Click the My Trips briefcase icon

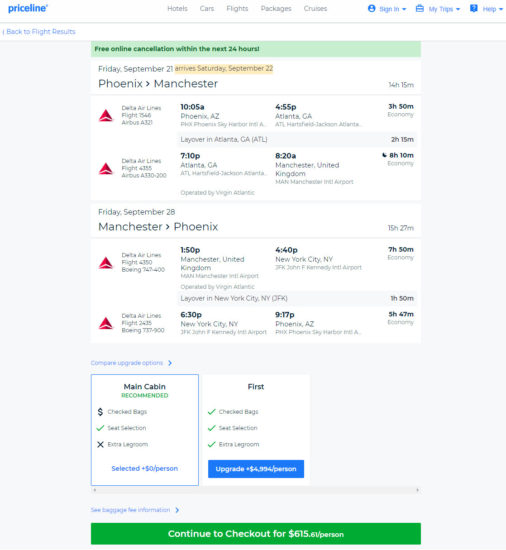tap(419, 8)
